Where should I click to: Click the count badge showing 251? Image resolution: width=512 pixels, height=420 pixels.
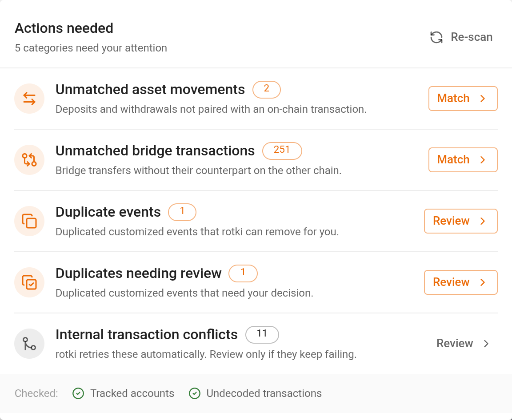tap(282, 151)
